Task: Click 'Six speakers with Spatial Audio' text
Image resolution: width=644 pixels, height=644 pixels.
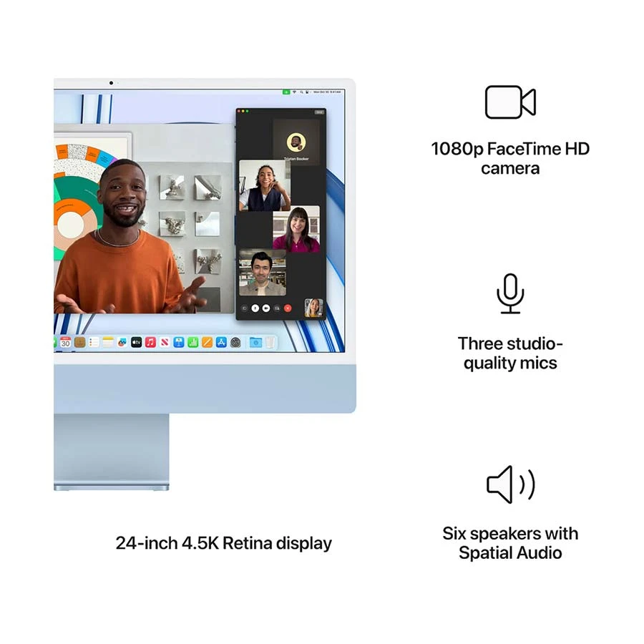Action: pos(510,543)
